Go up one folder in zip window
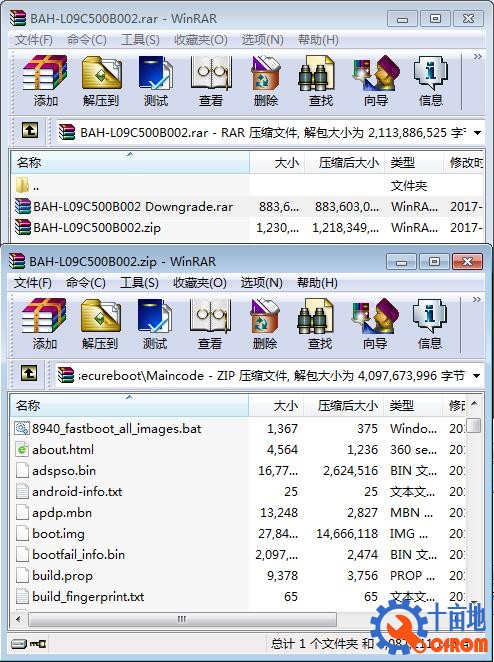The width and height of the screenshot is (494, 662). pos(29,373)
